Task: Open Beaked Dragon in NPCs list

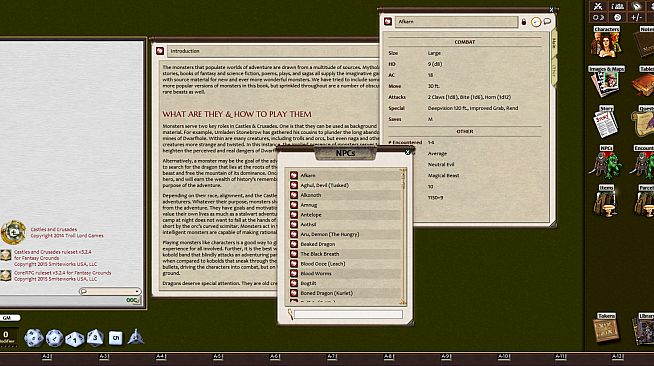Action: 345,244
